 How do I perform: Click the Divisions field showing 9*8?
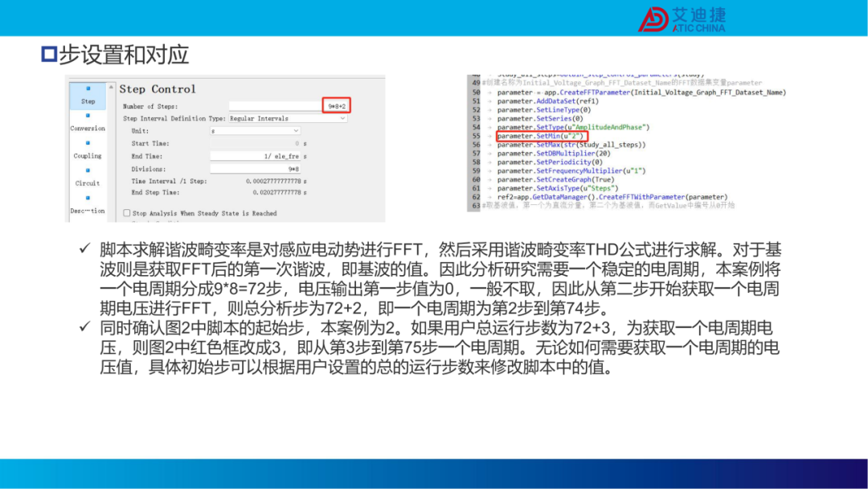(256, 169)
